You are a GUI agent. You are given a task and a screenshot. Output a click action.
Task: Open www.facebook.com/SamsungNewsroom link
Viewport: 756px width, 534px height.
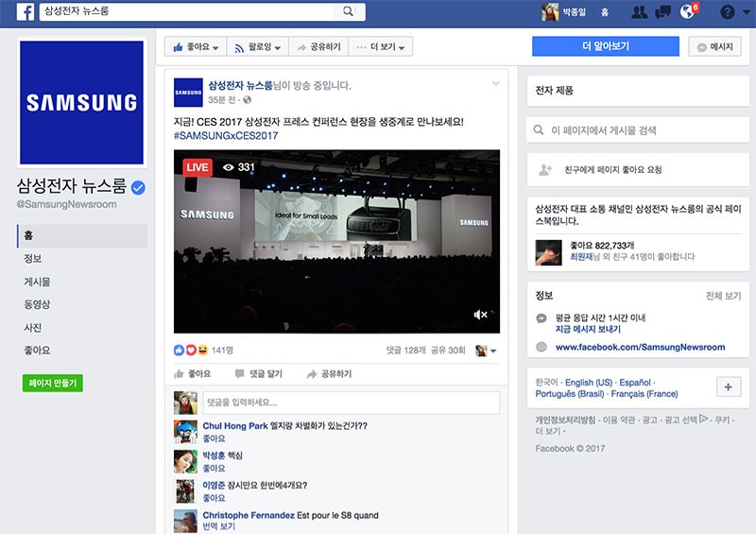click(x=640, y=347)
